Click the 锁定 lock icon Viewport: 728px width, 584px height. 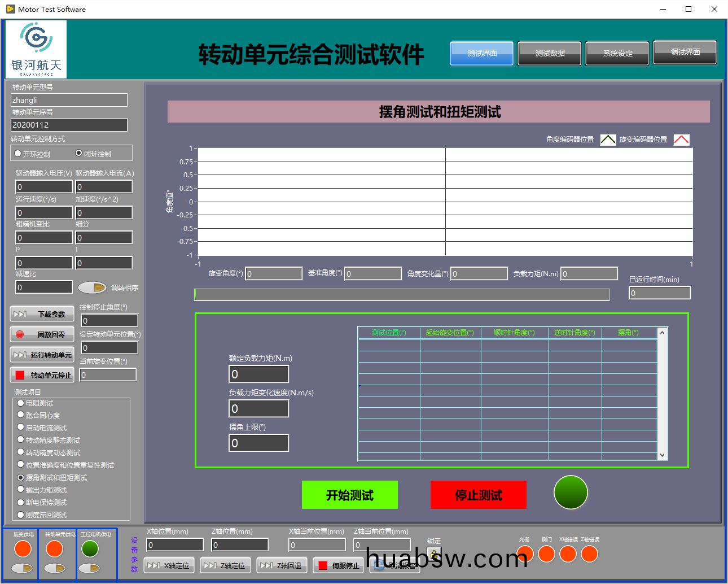click(433, 554)
